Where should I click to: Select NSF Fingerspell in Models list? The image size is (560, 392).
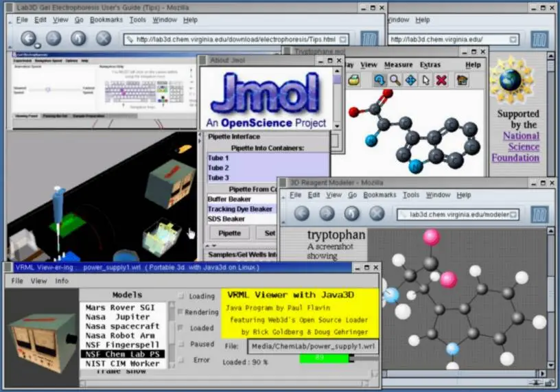(122, 345)
